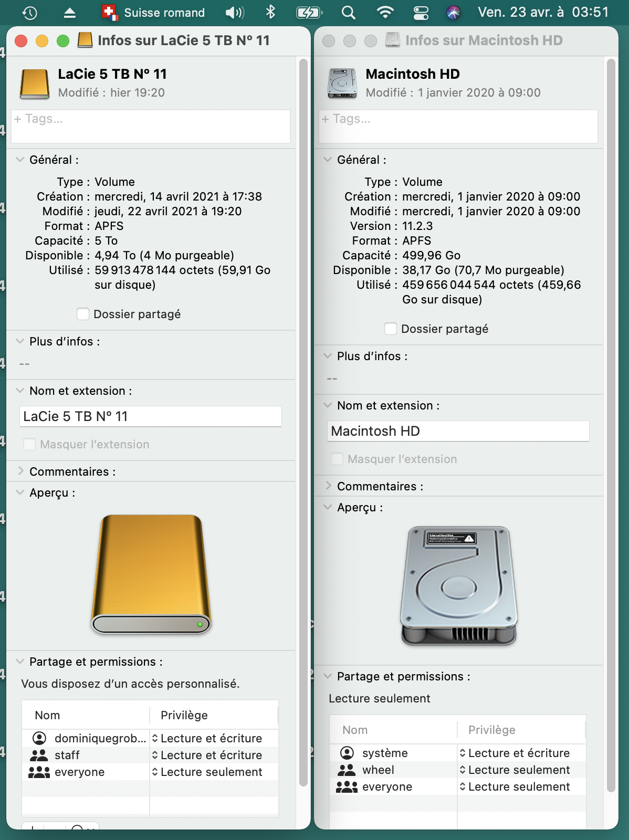Open the sound volume menu

pyautogui.click(x=234, y=13)
